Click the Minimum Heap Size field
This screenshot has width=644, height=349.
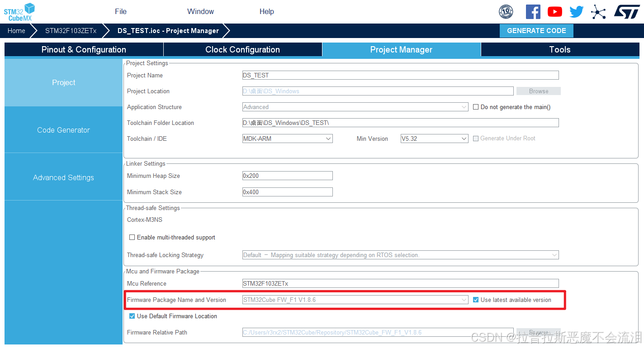click(287, 176)
